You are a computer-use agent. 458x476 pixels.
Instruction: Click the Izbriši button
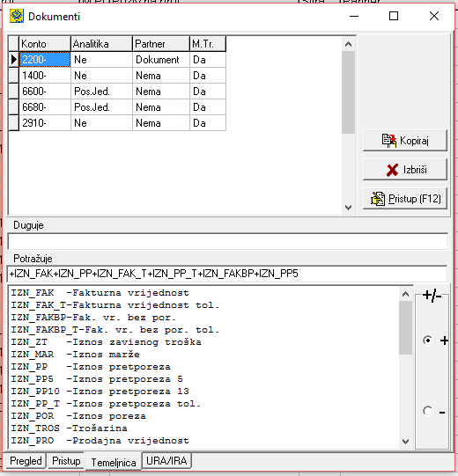point(405,170)
